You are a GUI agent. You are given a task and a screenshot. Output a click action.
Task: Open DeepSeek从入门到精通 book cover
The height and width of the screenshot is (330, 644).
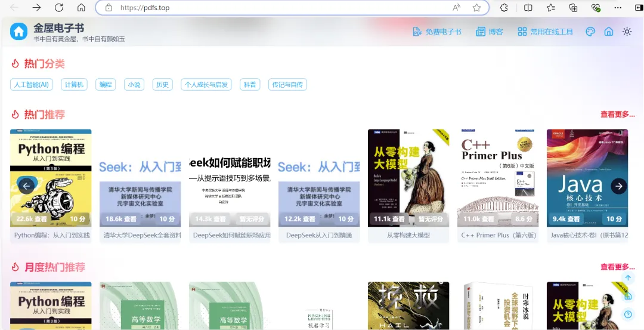[x=319, y=178]
